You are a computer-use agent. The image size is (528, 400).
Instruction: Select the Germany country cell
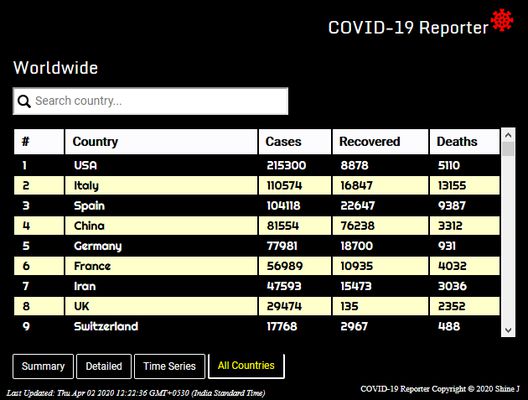pos(161,246)
